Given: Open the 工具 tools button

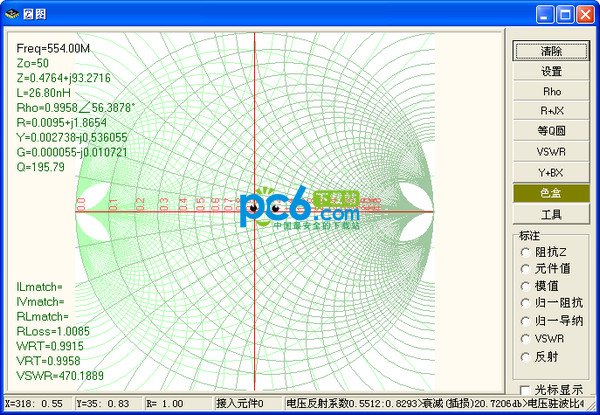Looking at the screenshot, I should [x=551, y=214].
